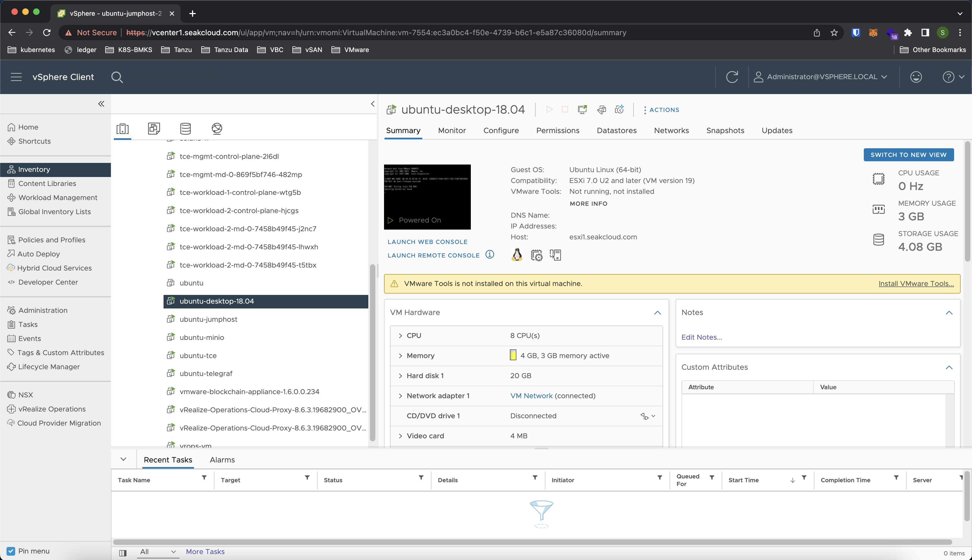Click Edit Notes link
This screenshot has height=560, width=972.
[702, 337]
